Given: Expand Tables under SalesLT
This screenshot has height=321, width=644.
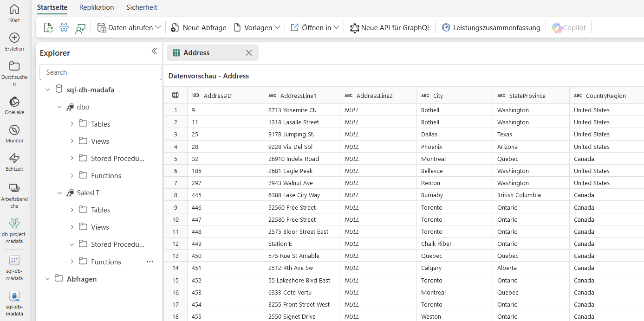Looking at the screenshot, I should tap(72, 210).
